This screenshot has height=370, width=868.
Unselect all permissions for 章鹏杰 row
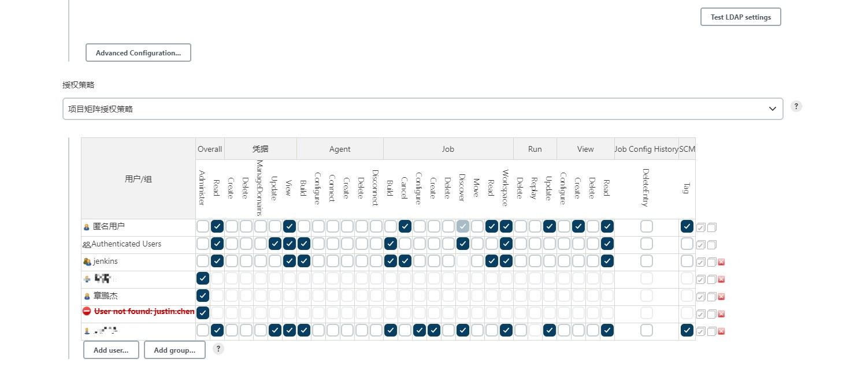(x=712, y=297)
